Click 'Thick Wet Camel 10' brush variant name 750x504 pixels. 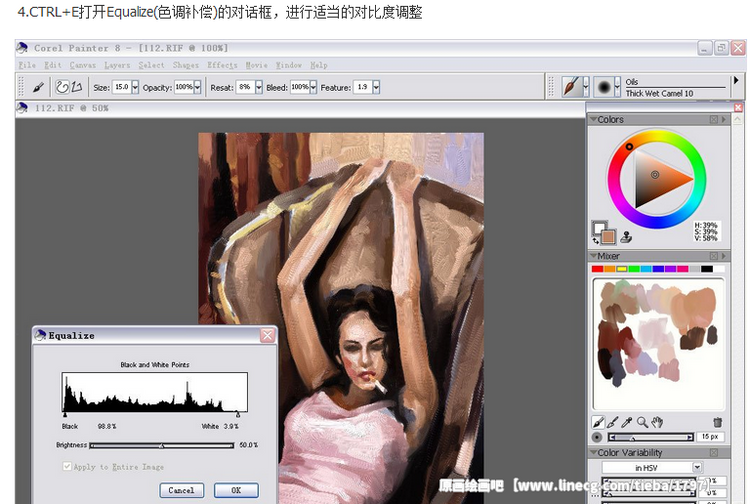(659, 94)
